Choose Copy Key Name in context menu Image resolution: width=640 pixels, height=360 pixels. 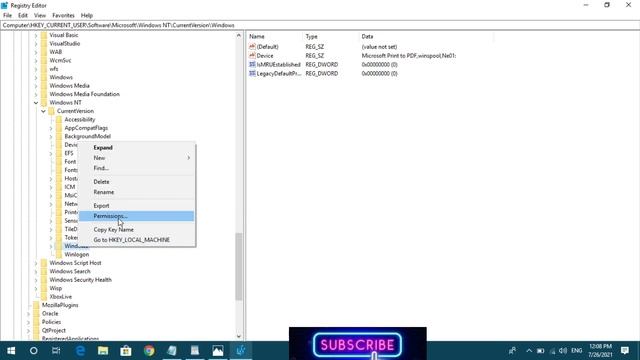[136, 229]
